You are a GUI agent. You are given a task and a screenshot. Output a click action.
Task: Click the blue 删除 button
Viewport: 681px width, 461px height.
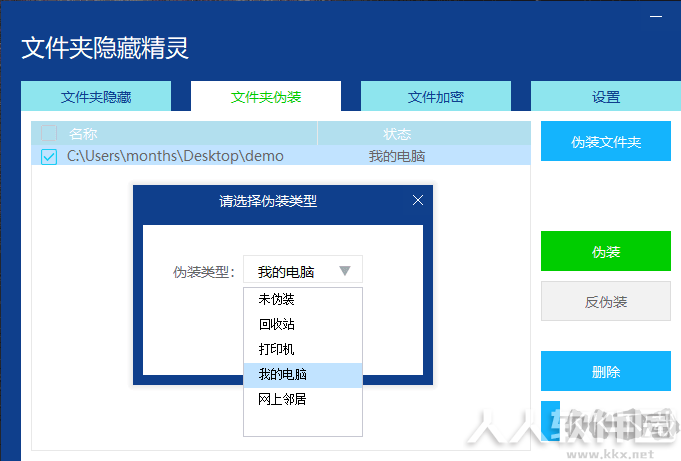pos(605,371)
